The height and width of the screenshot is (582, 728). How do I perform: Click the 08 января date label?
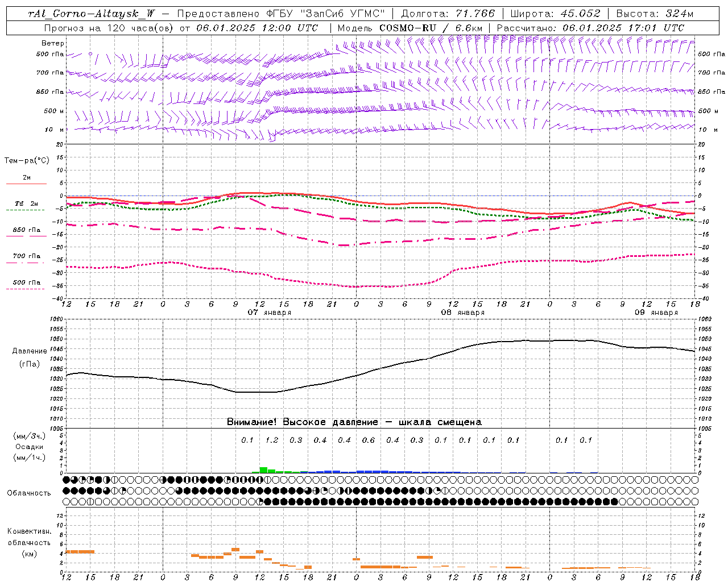(463, 312)
